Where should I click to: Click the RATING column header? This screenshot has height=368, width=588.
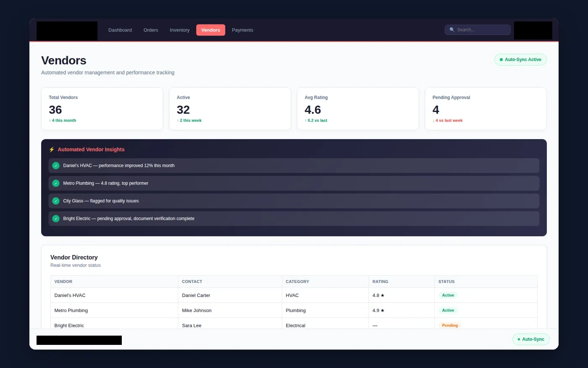click(x=402, y=282)
